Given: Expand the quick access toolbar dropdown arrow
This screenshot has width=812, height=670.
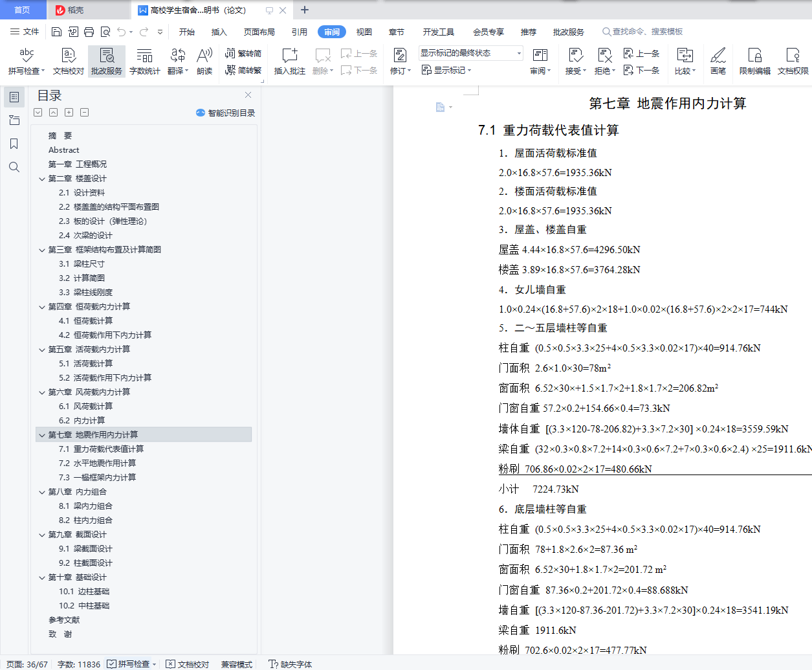Looking at the screenshot, I should coord(160,32).
